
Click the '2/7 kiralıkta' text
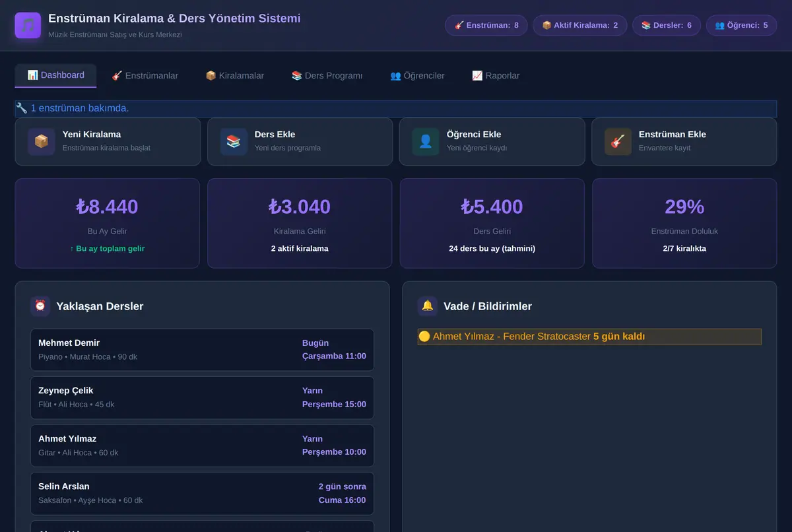pyautogui.click(x=684, y=249)
